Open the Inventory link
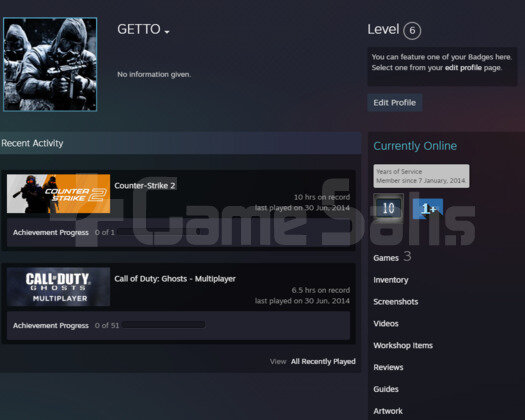 click(391, 280)
